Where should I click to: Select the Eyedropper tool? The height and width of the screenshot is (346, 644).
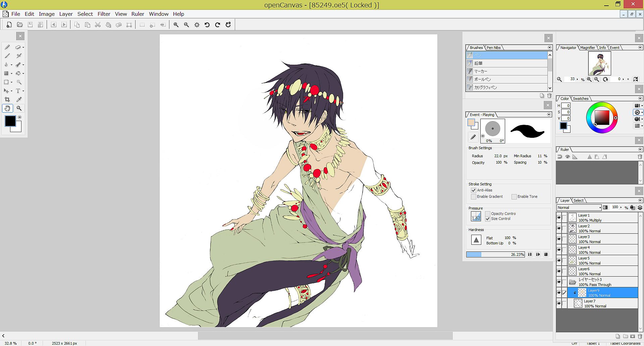19,100
